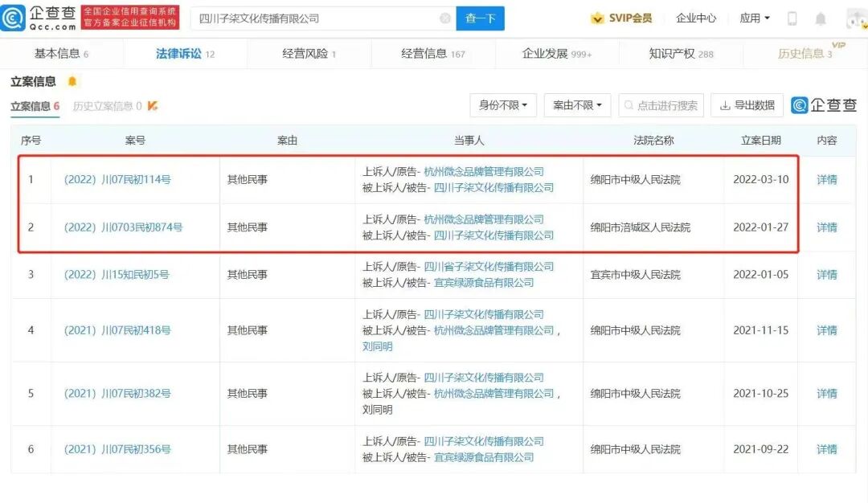Click the 查一下 search button
Screen dimensions: 868x503
coord(480,18)
